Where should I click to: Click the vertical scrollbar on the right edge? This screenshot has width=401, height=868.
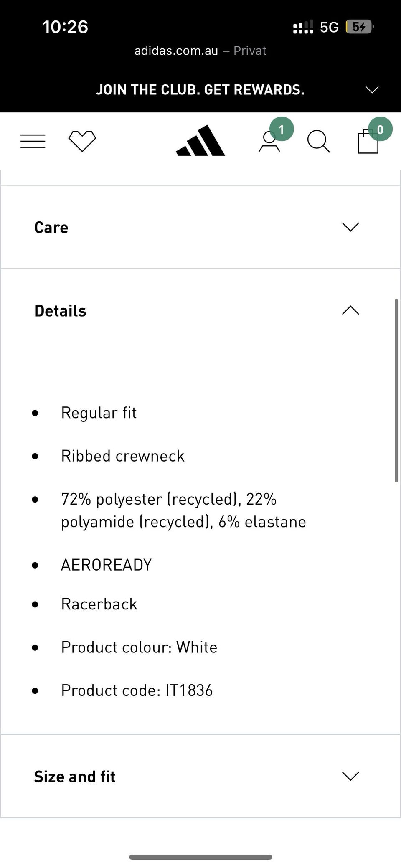click(x=396, y=391)
